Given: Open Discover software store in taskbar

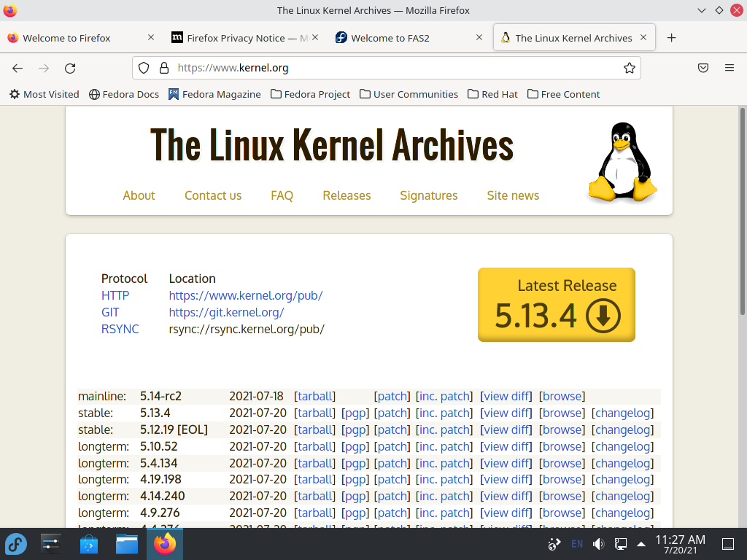Looking at the screenshot, I should pos(88,544).
